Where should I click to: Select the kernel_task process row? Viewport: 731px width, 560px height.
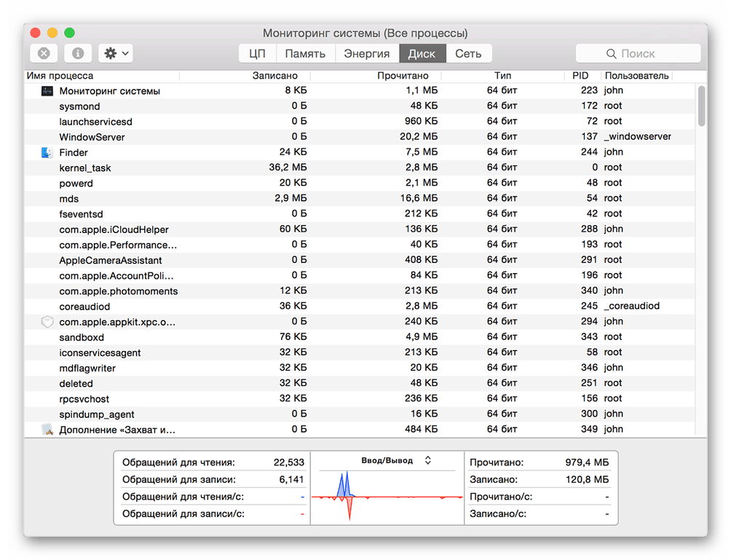pos(359,168)
